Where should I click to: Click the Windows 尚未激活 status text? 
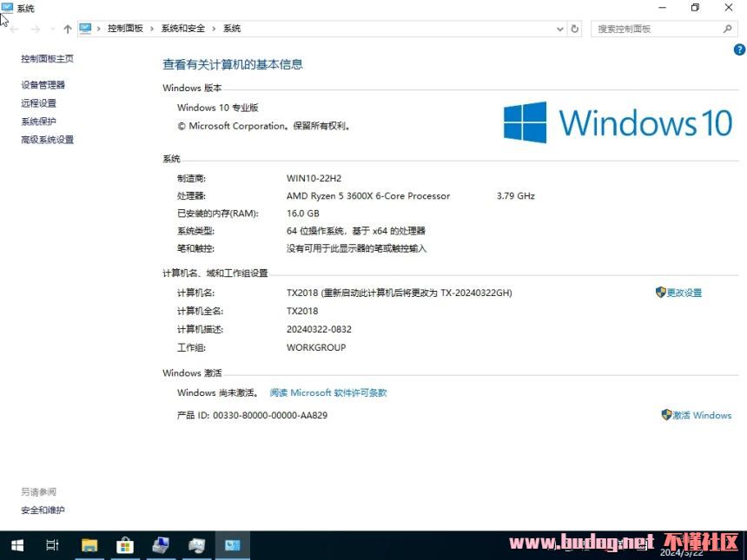tap(218, 392)
